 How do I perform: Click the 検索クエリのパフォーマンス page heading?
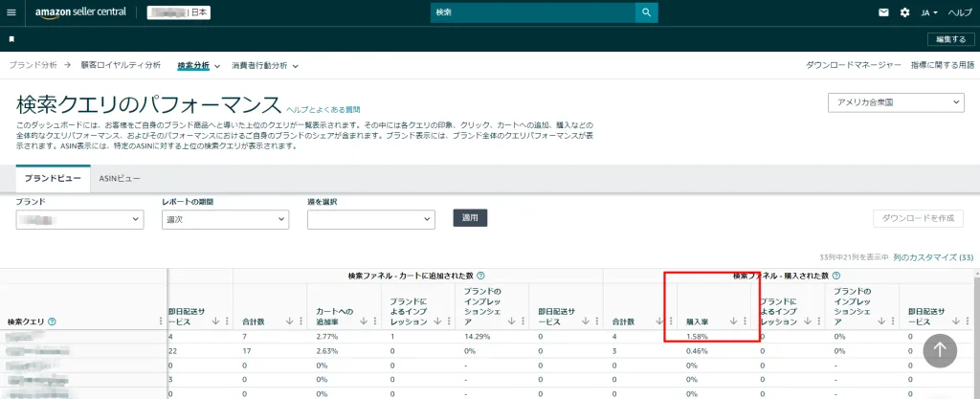pyautogui.click(x=147, y=104)
